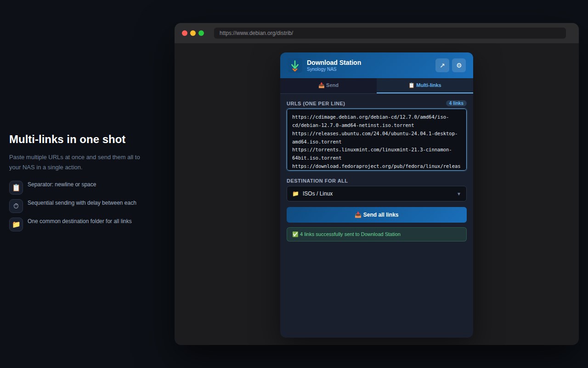The image size is (588, 368).
Task: Click 'One common destination folder for all links'
Action: [x=79, y=221]
